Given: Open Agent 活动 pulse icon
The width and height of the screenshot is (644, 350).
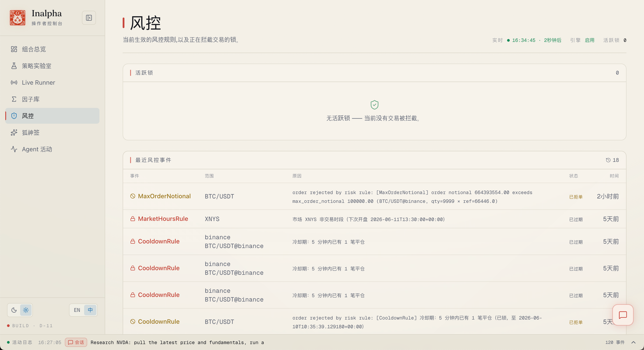Looking at the screenshot, I should coord(14,149).
